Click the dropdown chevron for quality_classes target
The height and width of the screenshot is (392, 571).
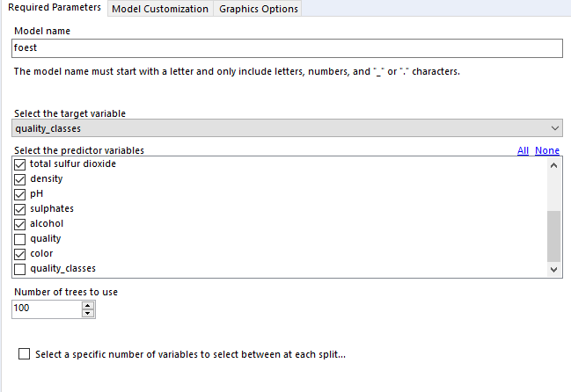coord(555,128)
